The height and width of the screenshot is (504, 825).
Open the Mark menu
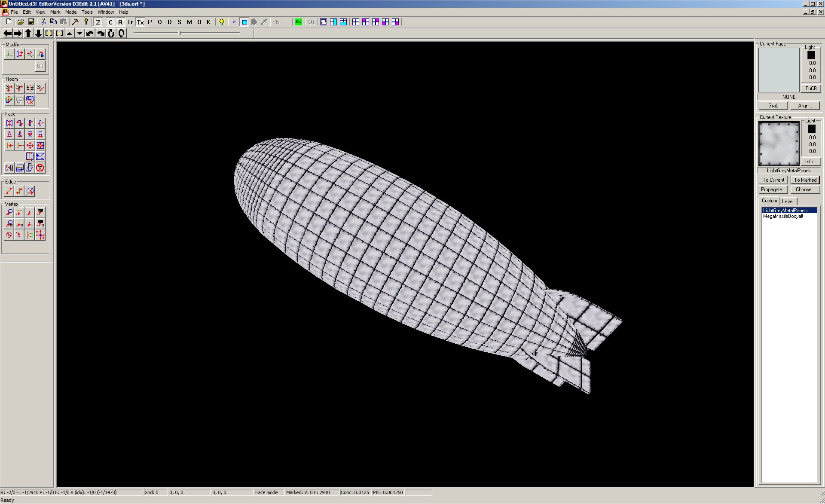pyautogui.click(x=55, y=12)
